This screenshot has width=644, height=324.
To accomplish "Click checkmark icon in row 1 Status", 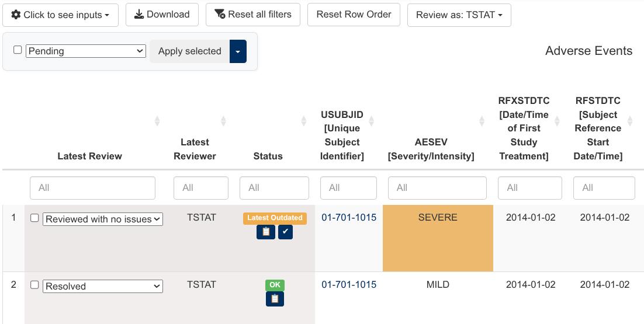I will [285, 232].
